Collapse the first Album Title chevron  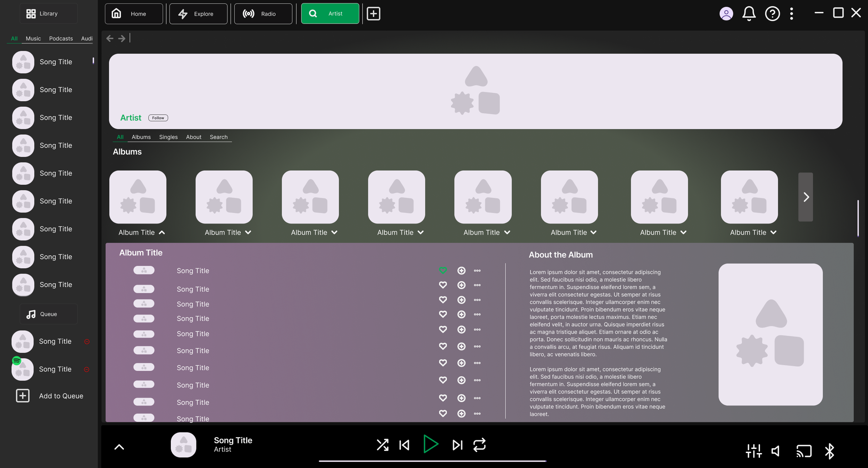(162, 233)
